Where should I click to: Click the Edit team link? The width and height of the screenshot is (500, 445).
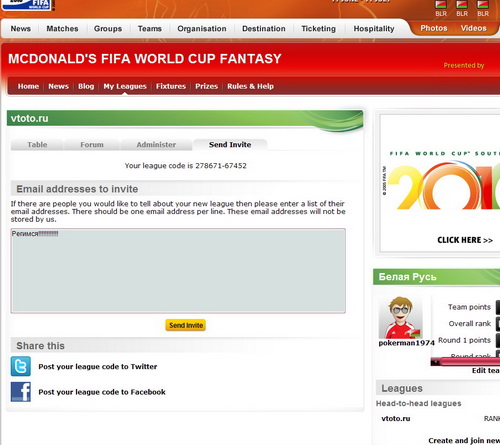coord(486,370)
